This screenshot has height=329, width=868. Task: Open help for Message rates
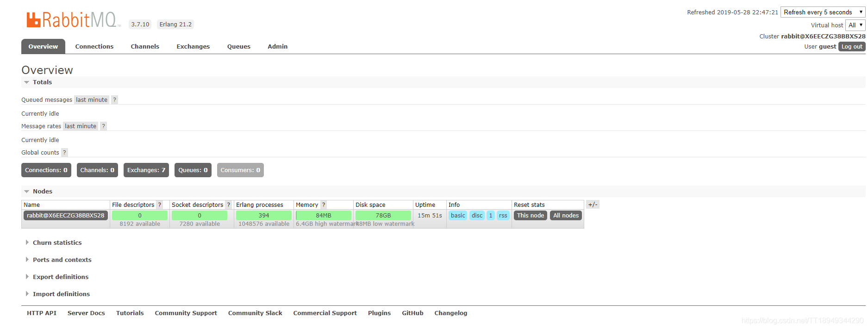pyautogui.click(x=104, y=126)
